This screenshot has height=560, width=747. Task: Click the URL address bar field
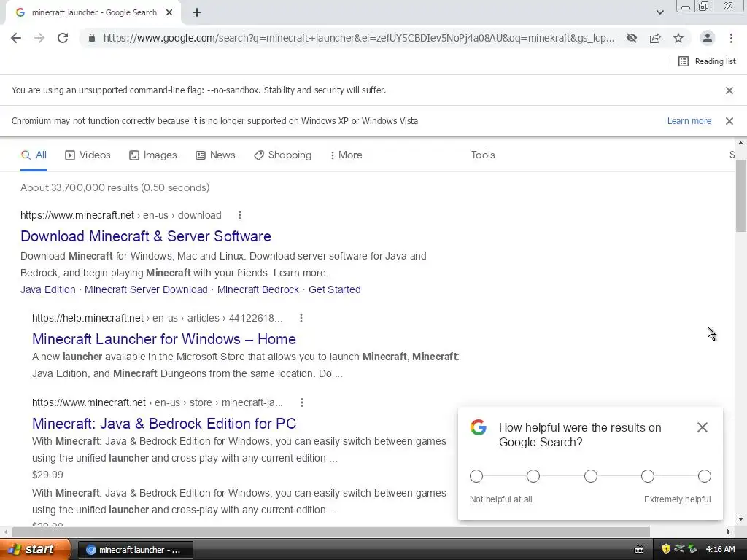358,38
